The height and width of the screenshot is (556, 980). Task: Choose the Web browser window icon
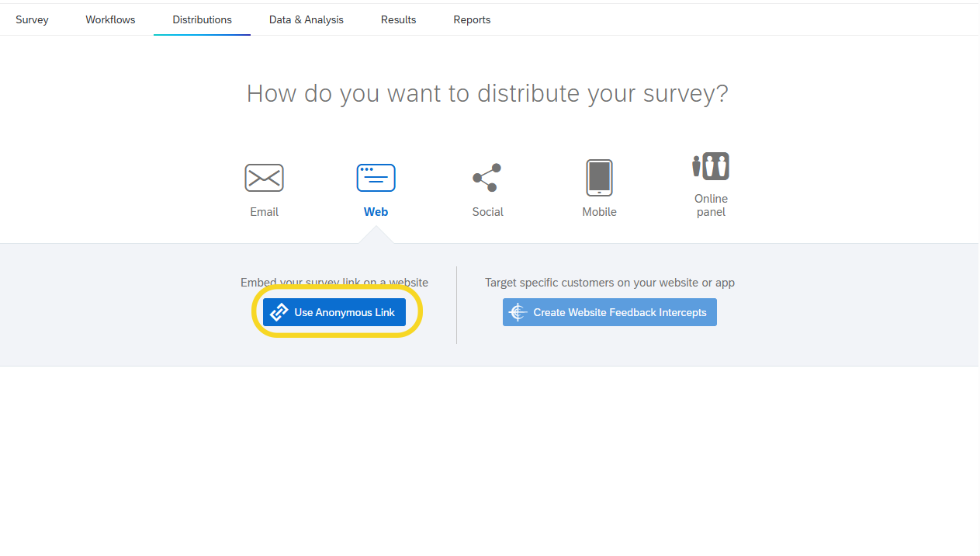click(376, 178)
